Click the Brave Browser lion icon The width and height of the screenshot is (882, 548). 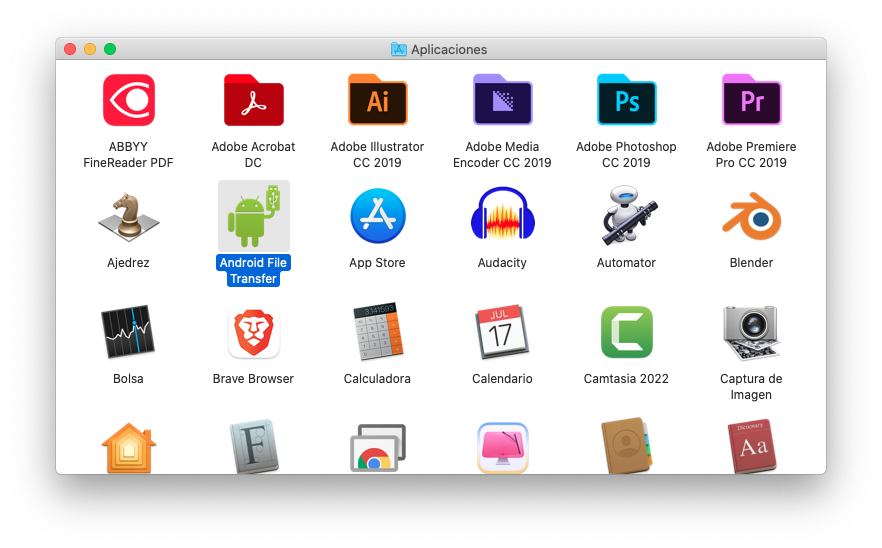254,333
